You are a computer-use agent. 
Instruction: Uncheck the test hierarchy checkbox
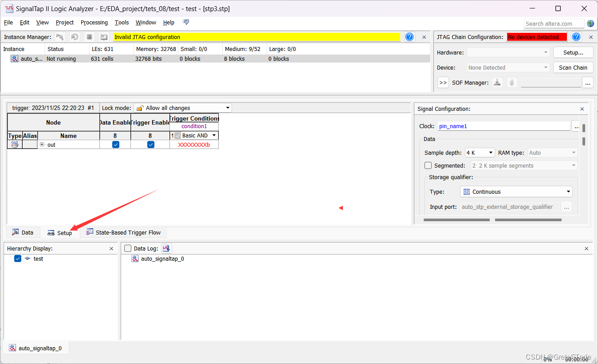(x=18, y=258)
